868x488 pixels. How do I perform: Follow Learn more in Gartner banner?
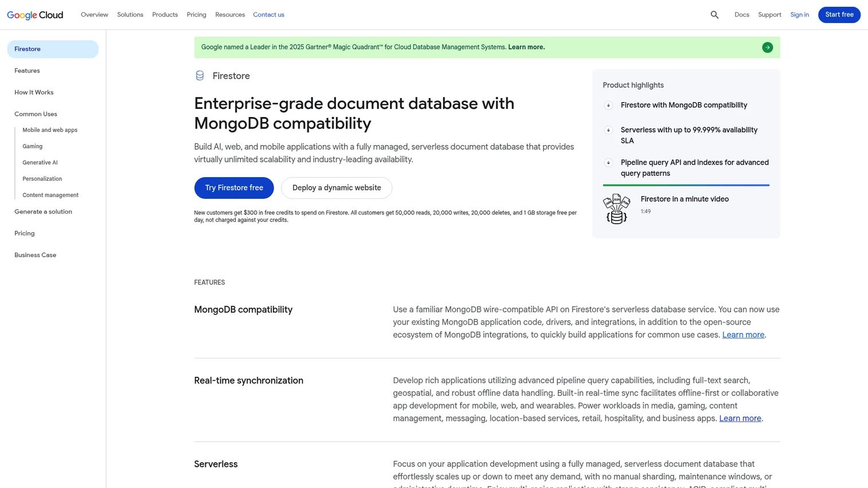pos(526,48)
